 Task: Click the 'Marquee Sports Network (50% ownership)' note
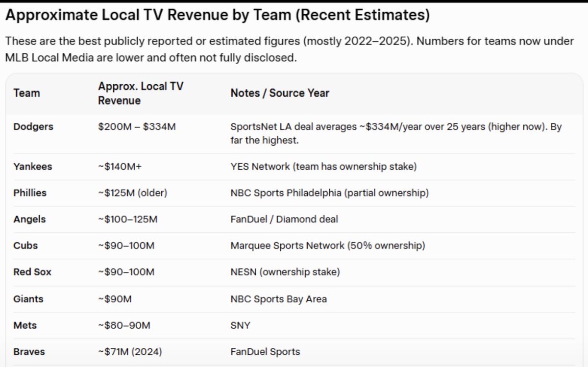(x=328, y=245)
